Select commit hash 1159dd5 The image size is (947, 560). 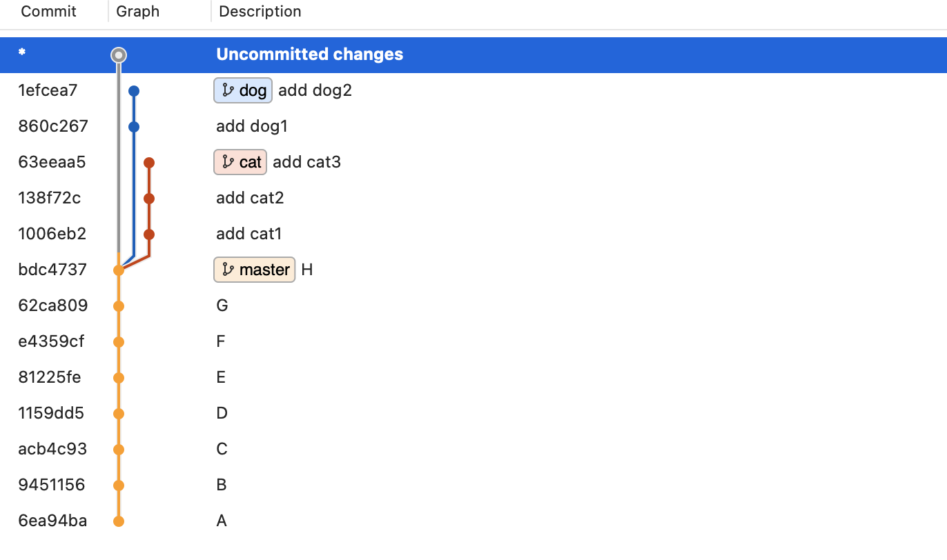click(51, 413)
